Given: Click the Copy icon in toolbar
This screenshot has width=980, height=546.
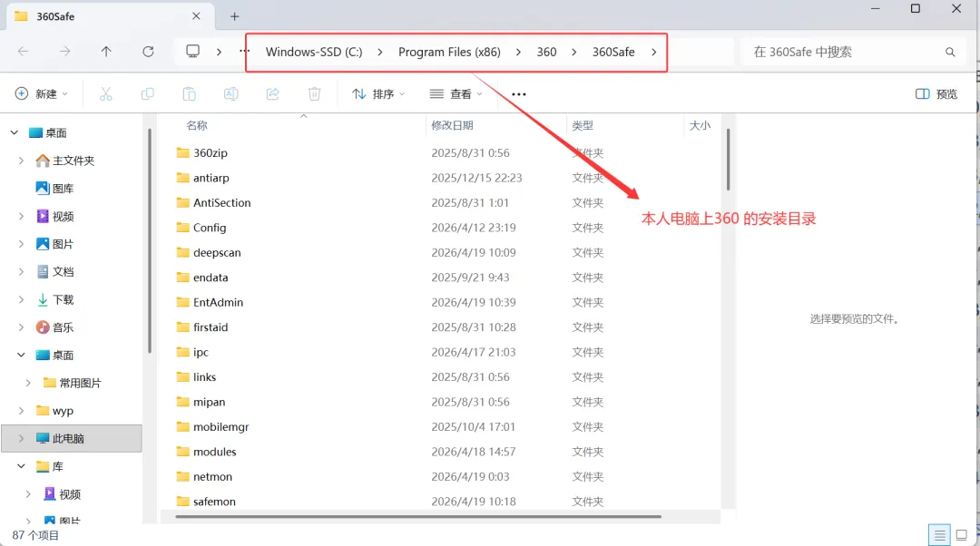Looking at the screenshot, I should tap(148, 94).
